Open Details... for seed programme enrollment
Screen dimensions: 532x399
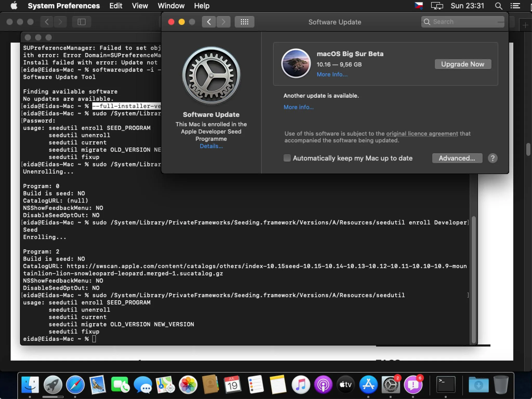(211, 146)
